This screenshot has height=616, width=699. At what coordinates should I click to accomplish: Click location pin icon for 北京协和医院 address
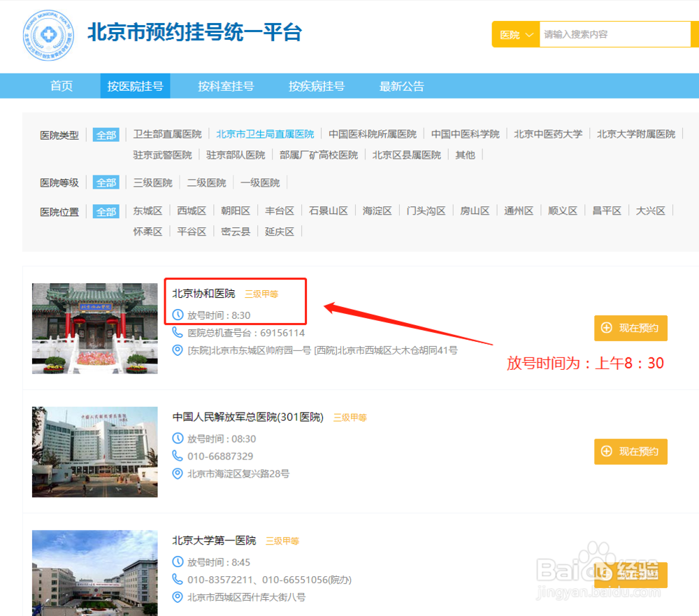click(x=178, y=350)
